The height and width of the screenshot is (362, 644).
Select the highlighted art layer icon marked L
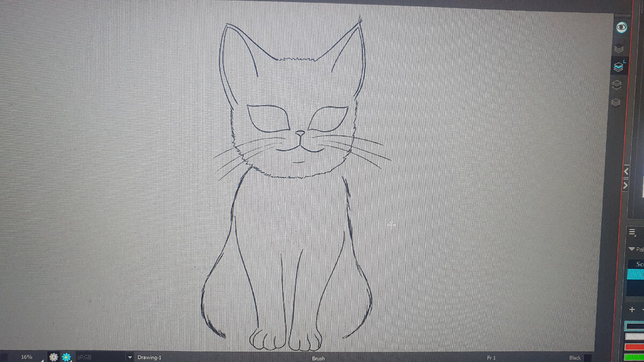(x=619, y=67)
